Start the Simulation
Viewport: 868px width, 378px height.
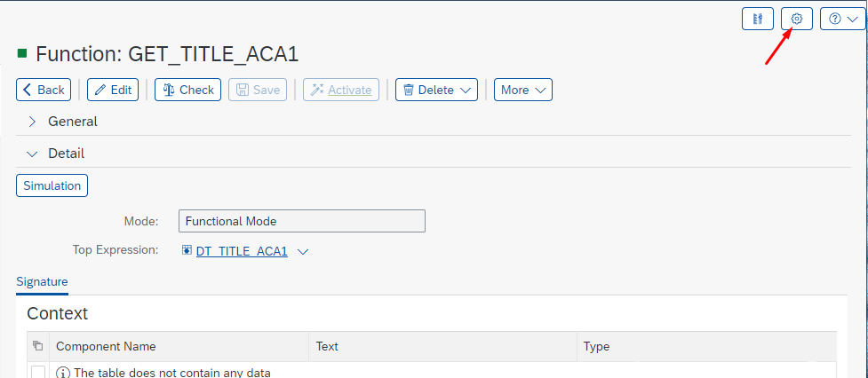[x=52, y=185]
